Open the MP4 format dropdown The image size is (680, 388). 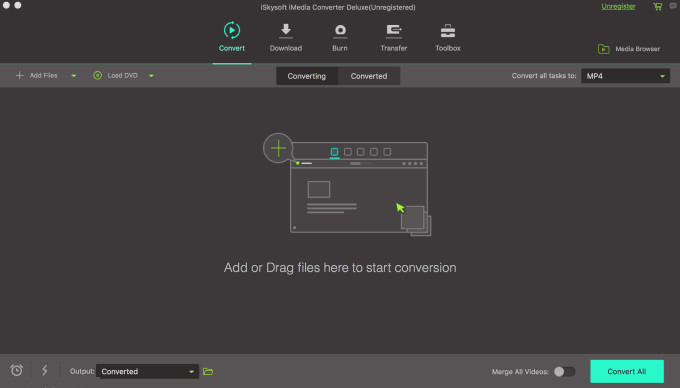tap(625, 76)
